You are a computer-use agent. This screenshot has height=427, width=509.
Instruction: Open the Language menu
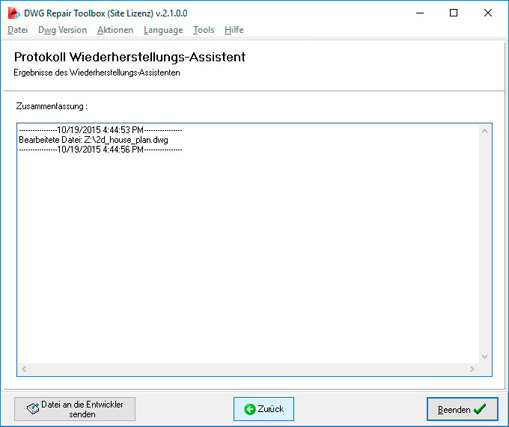click(163, 30)
